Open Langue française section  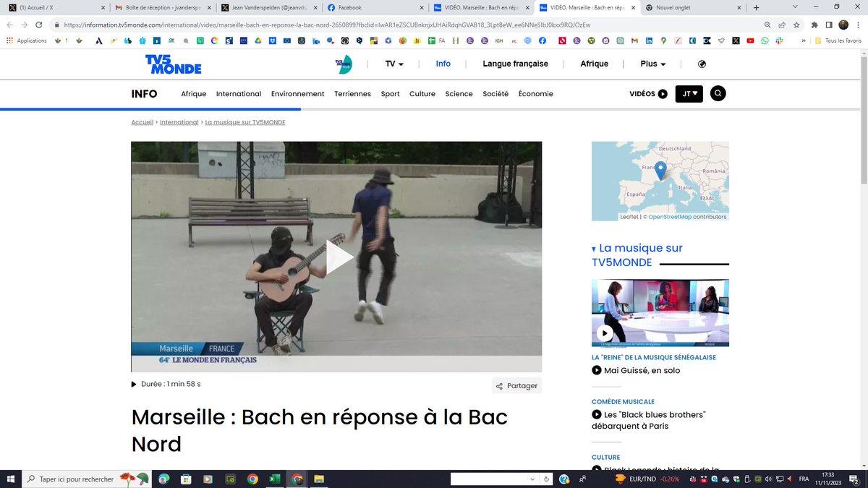pyautogui.click(x=516, y=64)
